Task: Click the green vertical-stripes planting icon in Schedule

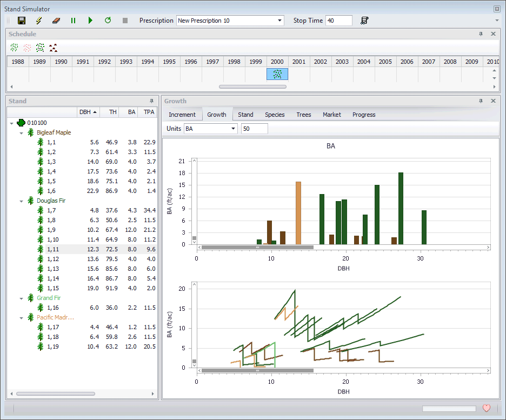Action: [14, 48]
